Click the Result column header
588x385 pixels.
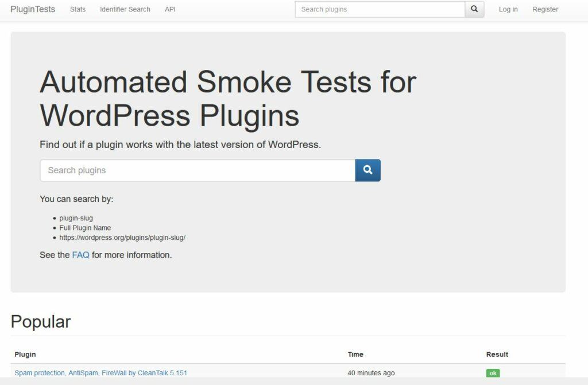coord(496,354)
